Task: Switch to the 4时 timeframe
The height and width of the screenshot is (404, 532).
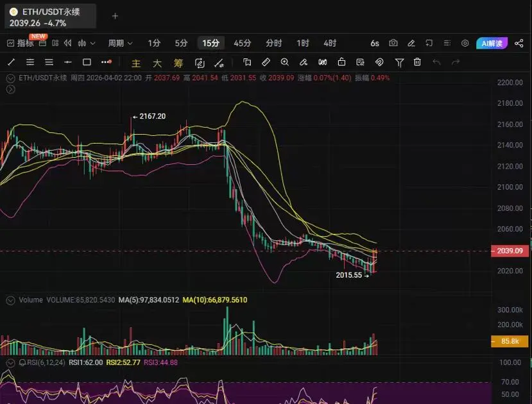Action: point(330,43)
